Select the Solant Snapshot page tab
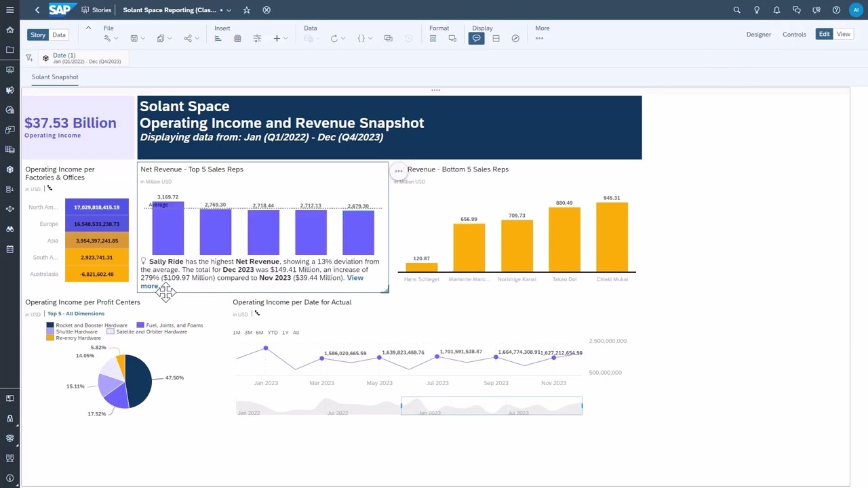 click(x=55, y=77)
